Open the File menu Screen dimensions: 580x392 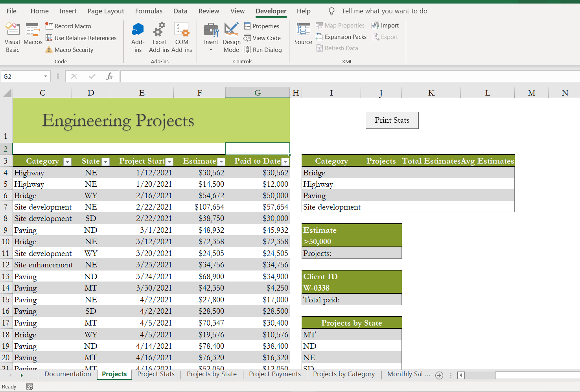11,11
